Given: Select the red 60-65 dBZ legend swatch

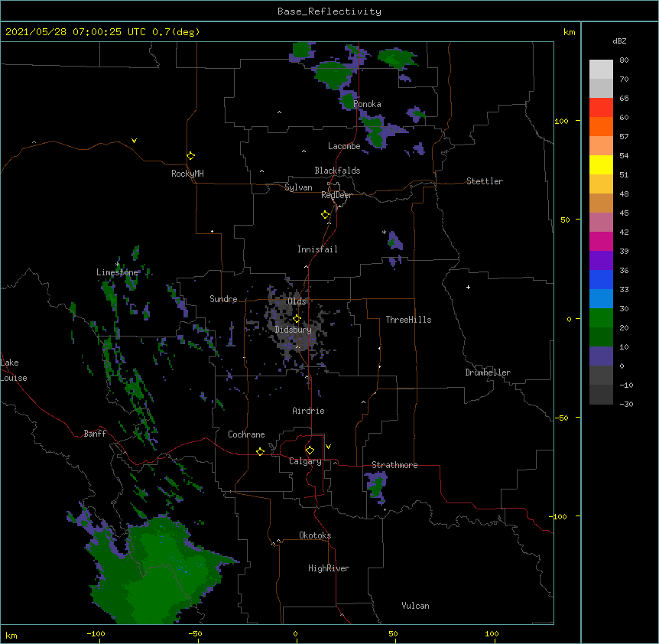Looking at the screenshot, I should click(x=601, y=107).
